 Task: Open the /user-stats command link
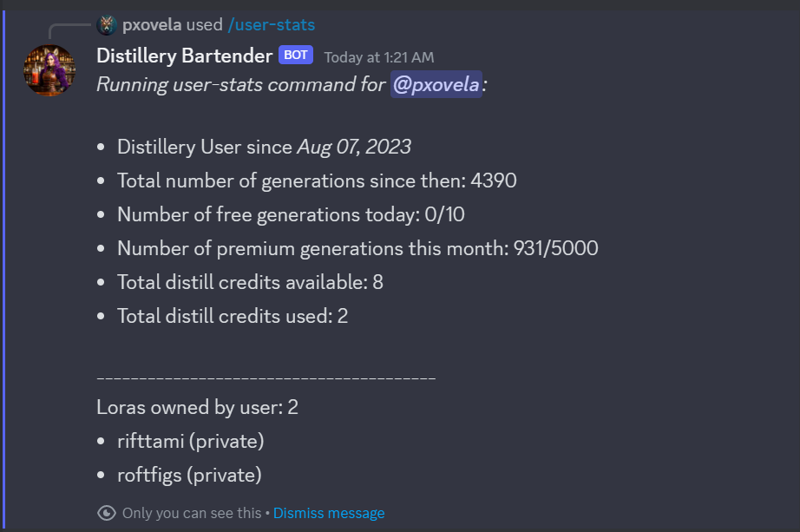tap(273, 24)
